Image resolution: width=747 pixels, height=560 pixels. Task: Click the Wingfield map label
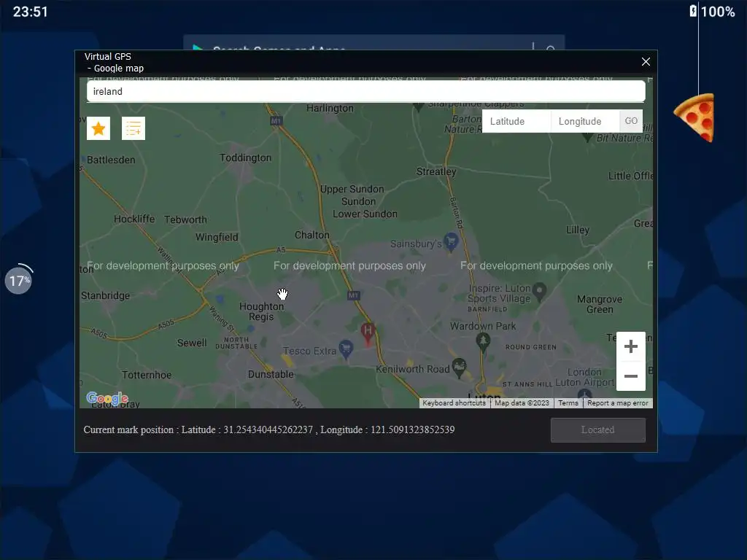pyautogui.click(x=216, y=237)
